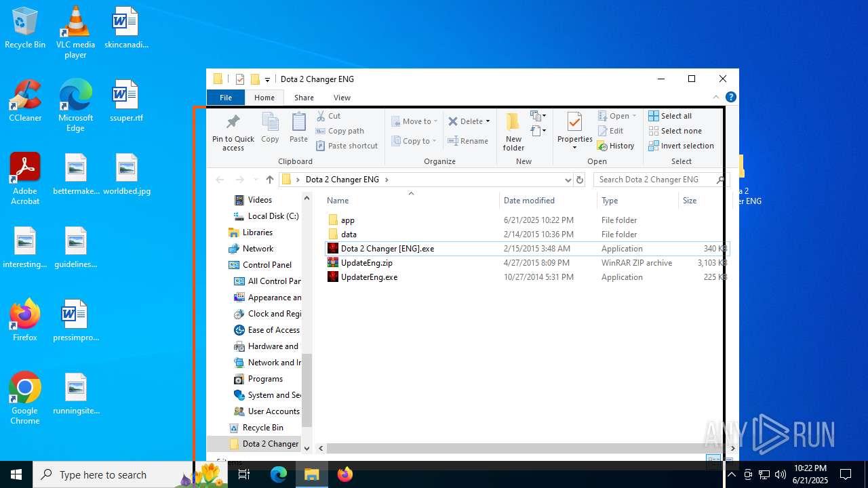The width and height of the screenshot is (868, 488).
Task: Open Properties from the ribbon
Action: [574, 129]
